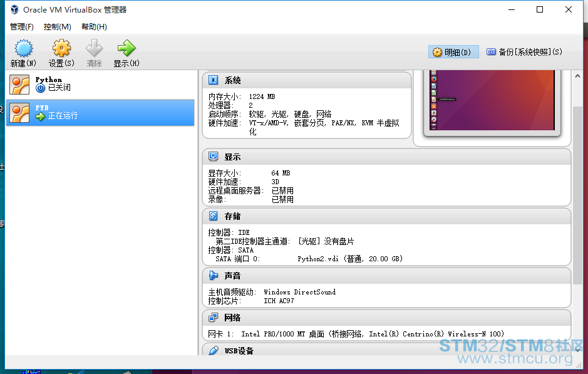Click the 网络 section network icon

click(214, 318)
